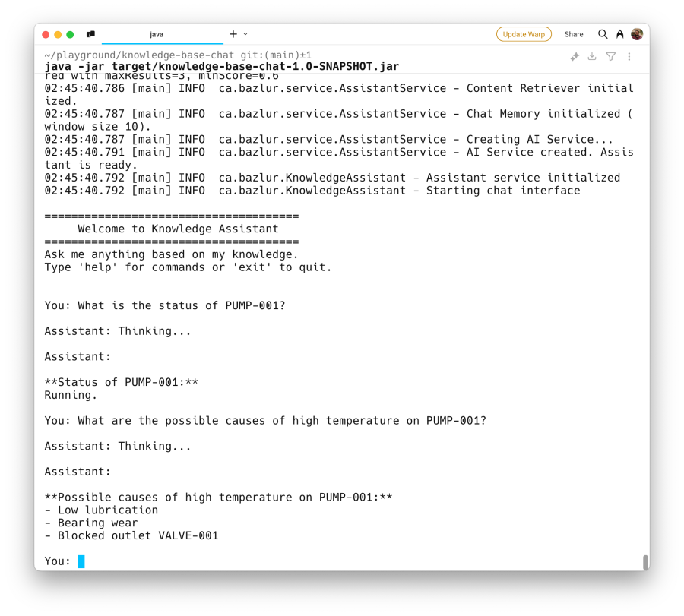The height and width of the screenshot is (616, 684).
Task: Minimize the Warp window with yellow button
Action: [58, 34]
